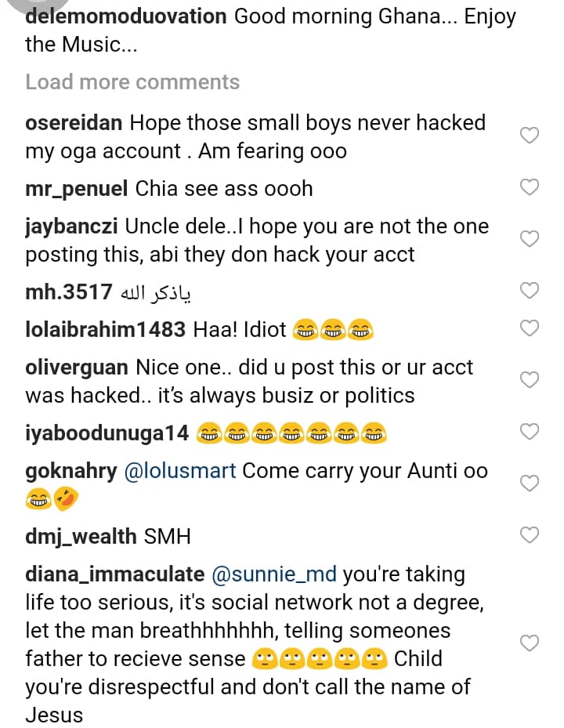Go to jaybanczi's profile
The width and height of the screenshot is (564, 728).
click(x=72, y=226)
